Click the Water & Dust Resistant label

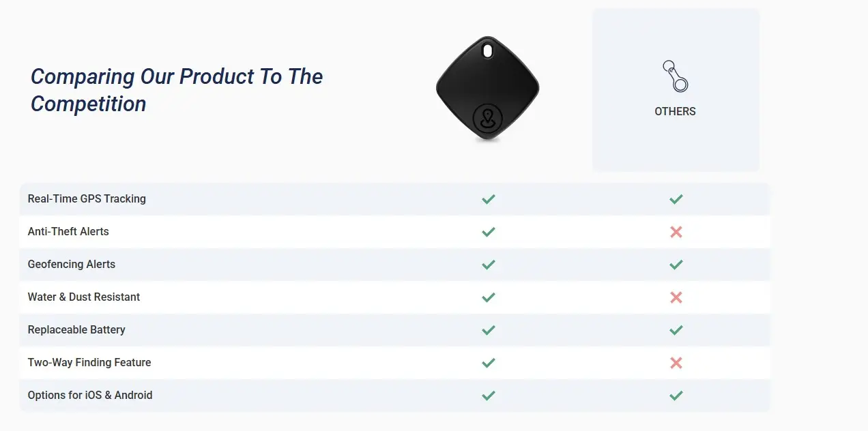pyautogui.click(x=84, y=297)
